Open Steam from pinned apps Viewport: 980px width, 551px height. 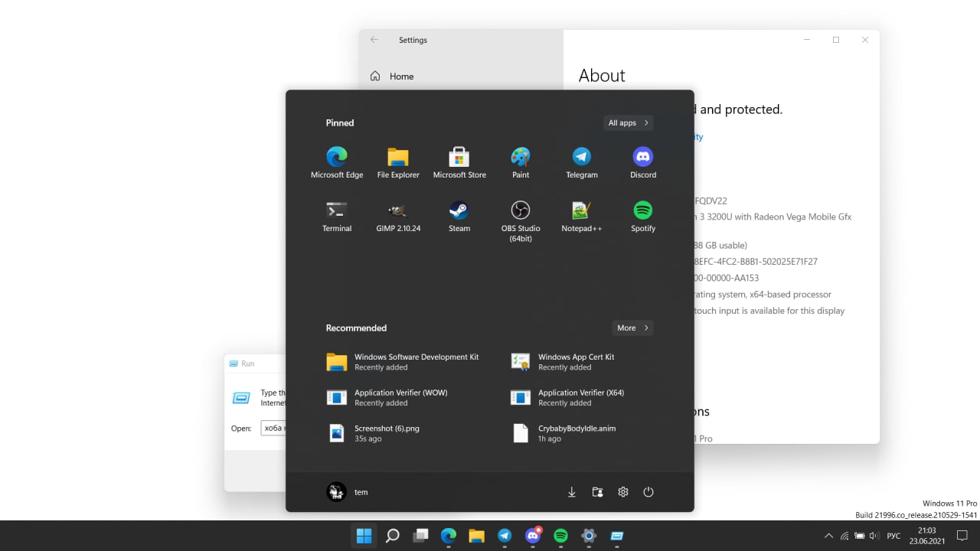[459, 216]
